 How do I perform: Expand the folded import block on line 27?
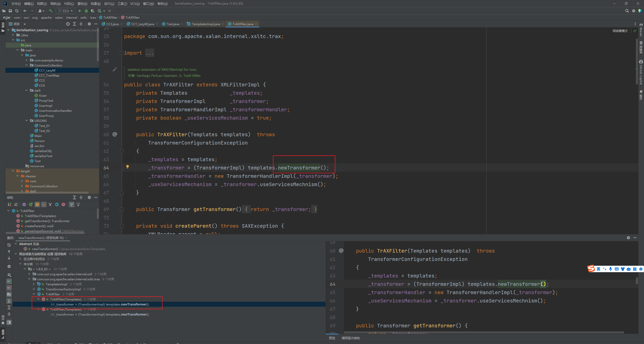point(122,53)
